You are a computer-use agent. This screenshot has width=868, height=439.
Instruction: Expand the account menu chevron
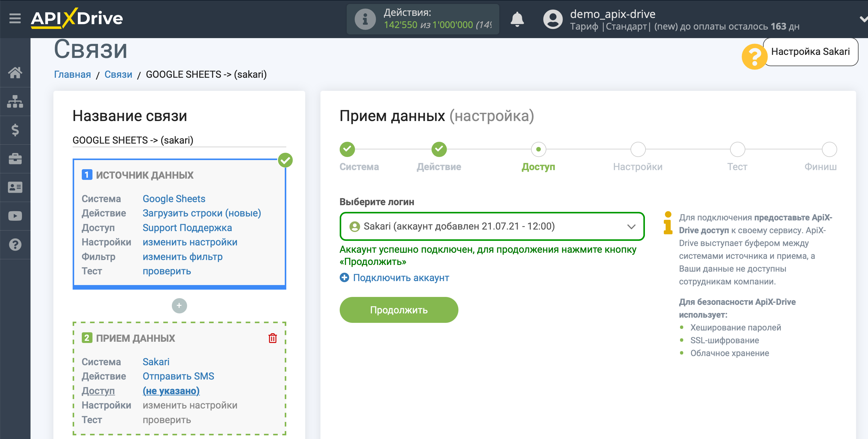[x=863, y=19]
